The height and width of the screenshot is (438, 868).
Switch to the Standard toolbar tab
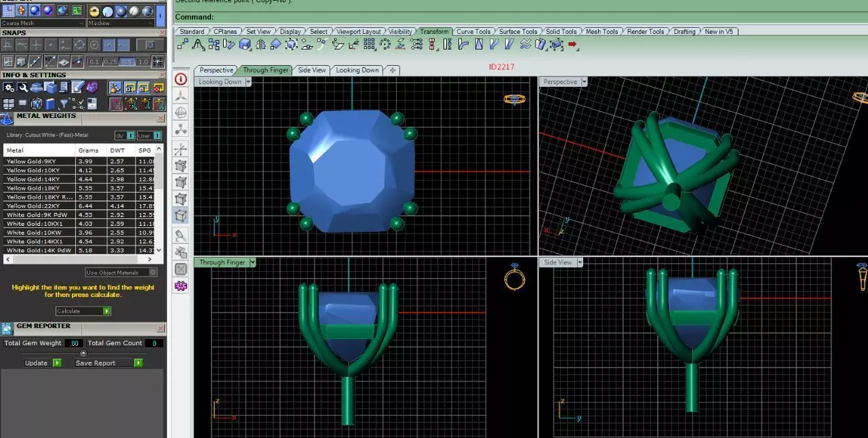click(192, 32)
